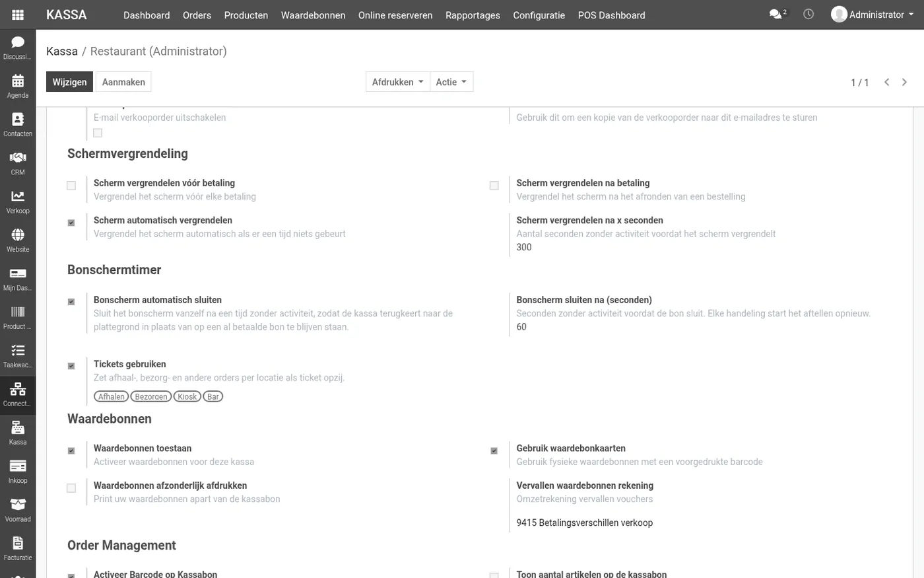The width and height of the screenshot is (924, 578).
Task: Toggle Scherm automatisch vergrendelen checkbox
Action: point(71,223)
